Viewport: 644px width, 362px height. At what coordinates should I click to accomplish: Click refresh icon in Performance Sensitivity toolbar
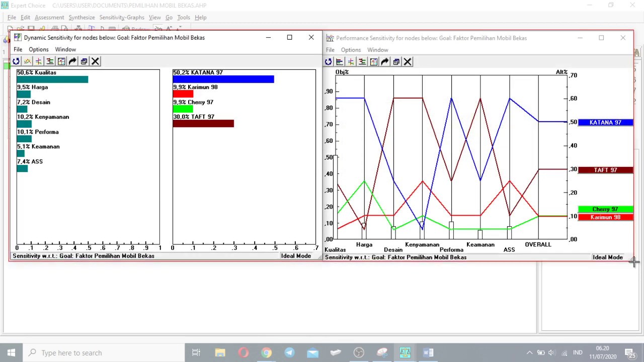[328, 62]
